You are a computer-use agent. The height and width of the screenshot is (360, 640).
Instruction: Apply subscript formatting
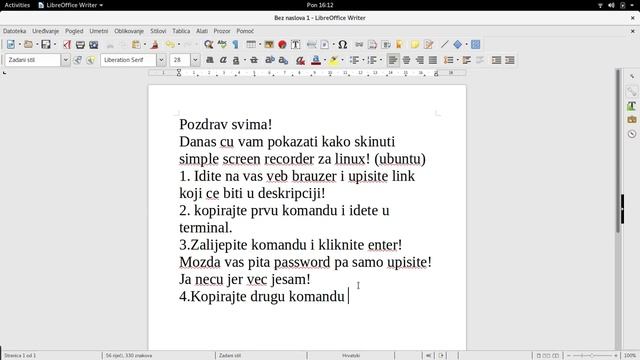pos(283,60)
